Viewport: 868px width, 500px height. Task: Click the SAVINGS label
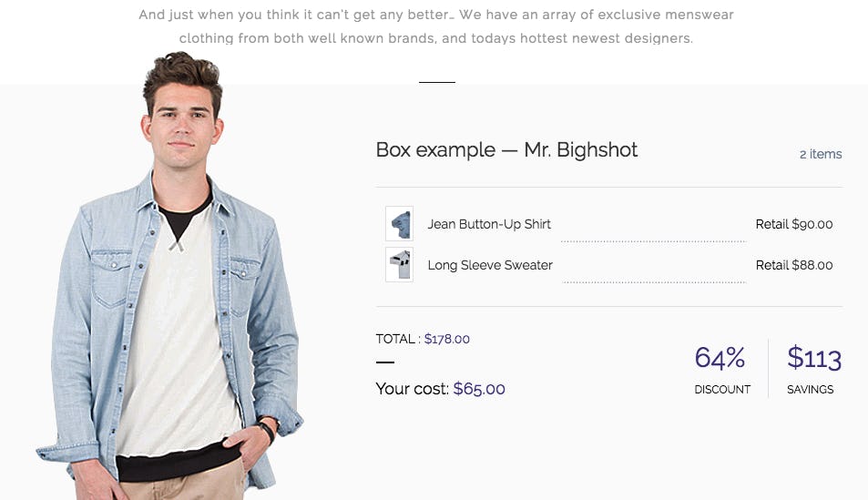pyautogui.click(x=810, y=390)
